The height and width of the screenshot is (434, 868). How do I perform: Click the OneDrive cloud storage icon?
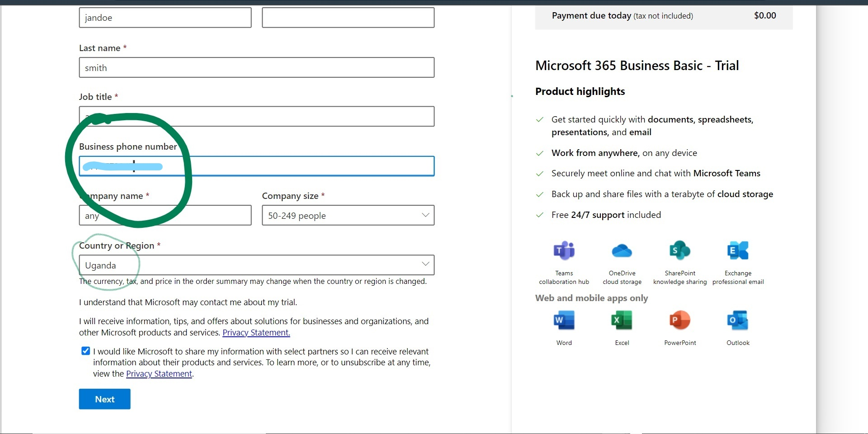coord(622,250)
